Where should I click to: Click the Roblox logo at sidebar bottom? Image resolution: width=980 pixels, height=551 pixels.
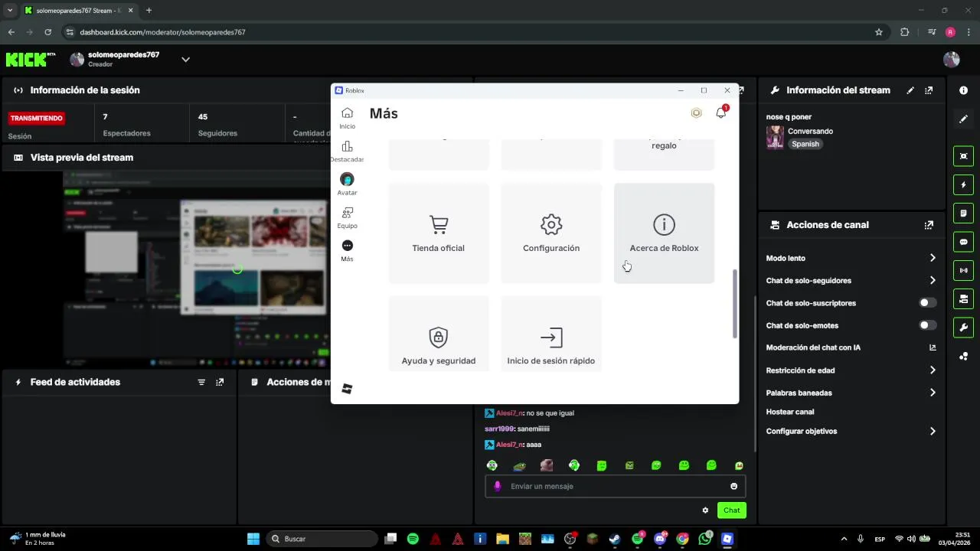(x=347, y=389)
